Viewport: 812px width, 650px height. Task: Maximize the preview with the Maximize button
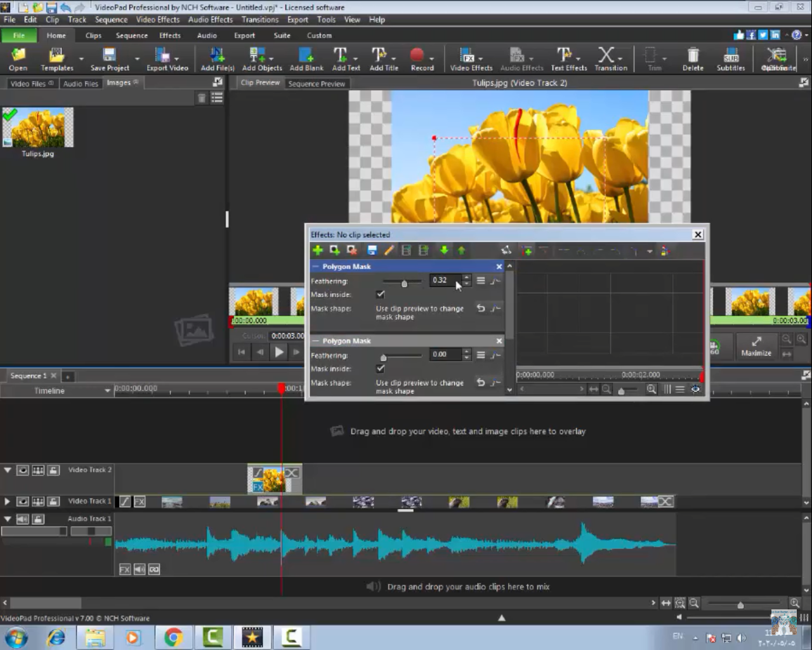pyautogui.click(x=756, y=346)
